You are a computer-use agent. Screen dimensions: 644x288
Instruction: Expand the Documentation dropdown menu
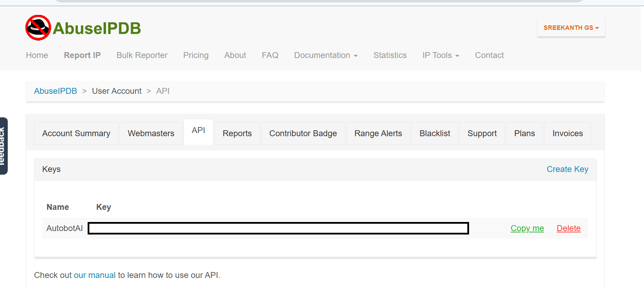326,55
